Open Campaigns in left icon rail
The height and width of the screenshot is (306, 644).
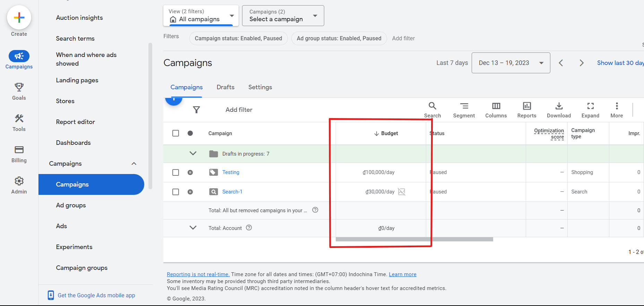click(x=19, y=60)
